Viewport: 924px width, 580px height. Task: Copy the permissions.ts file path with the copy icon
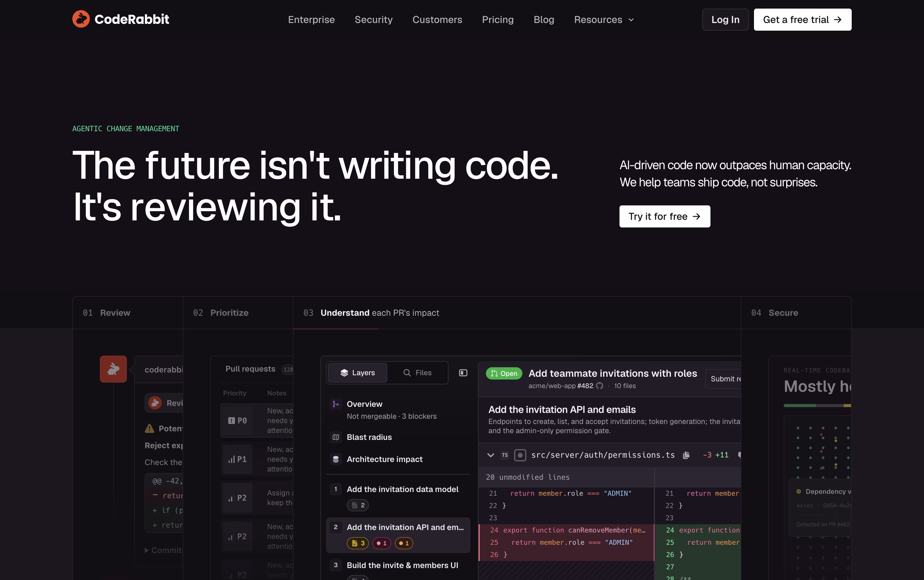point(686,455)
